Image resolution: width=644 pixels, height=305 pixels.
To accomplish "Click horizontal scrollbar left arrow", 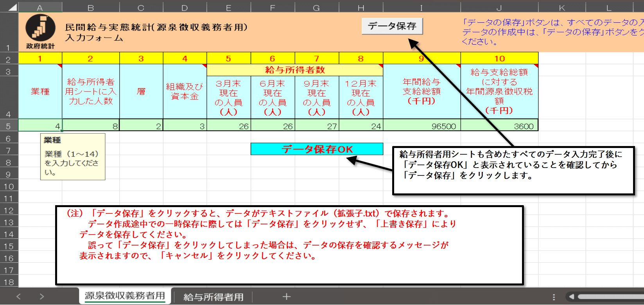I will pos(572,297).
